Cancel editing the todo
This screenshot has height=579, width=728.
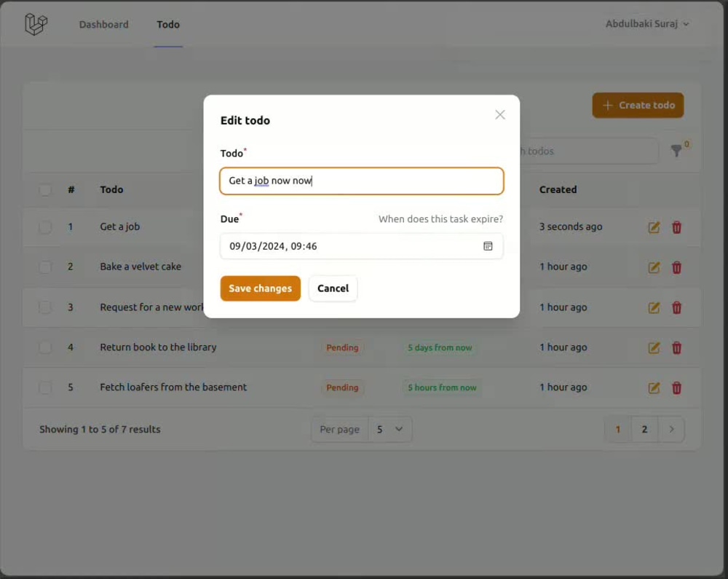[333, 288]
